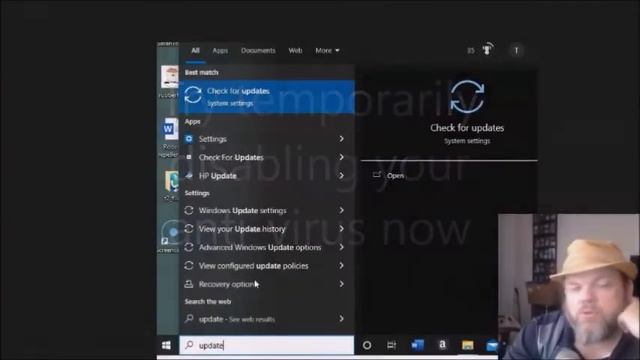Click the magnifier icon beside web result
The image size is (640, 360).
[189, 318]
